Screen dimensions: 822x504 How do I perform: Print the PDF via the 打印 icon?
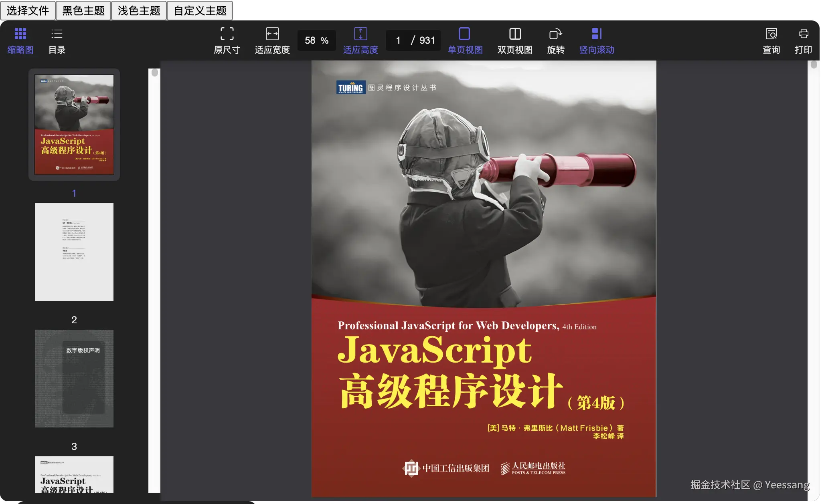point(804,40)
